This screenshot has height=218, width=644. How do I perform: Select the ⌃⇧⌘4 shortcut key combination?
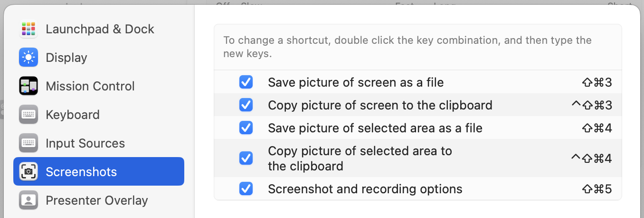(592, 158)
